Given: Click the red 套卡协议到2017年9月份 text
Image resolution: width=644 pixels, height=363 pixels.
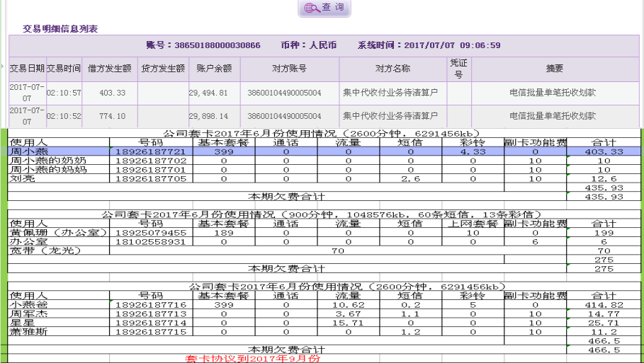Looking at the screenshot, I should tap(252, 358).
